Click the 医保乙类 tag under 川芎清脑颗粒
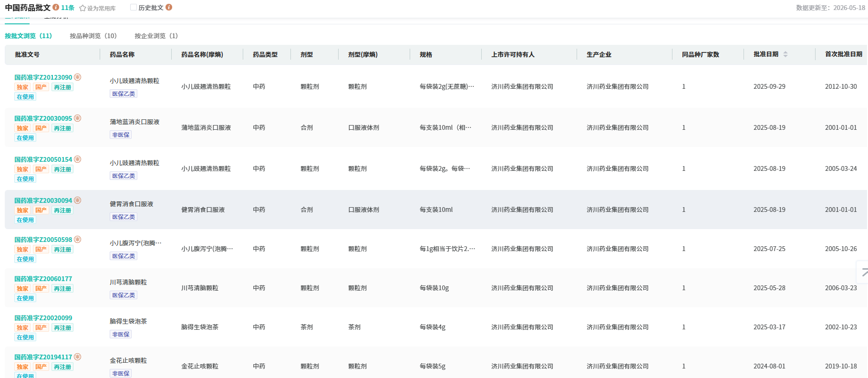This screenshot has height=378, width=868. pos(124,295)
